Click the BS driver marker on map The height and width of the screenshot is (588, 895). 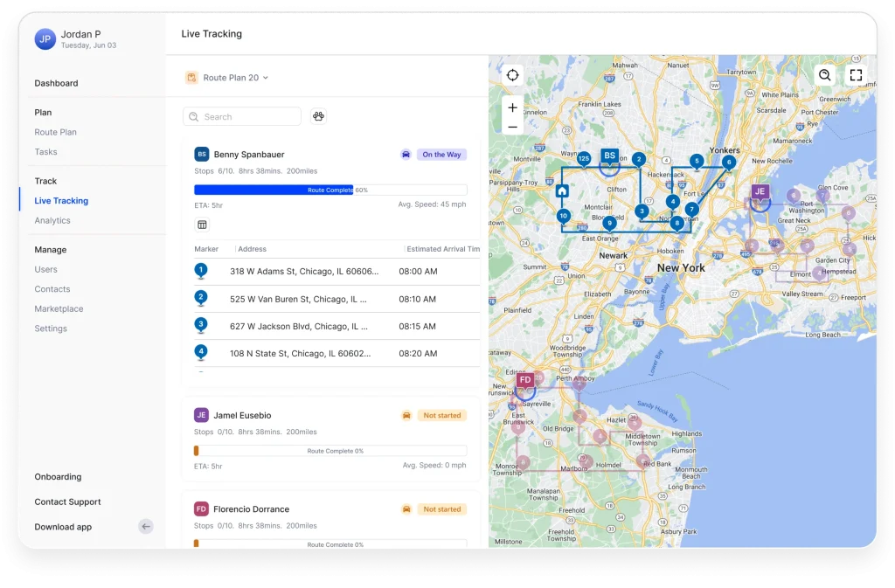tap(609, 156)
